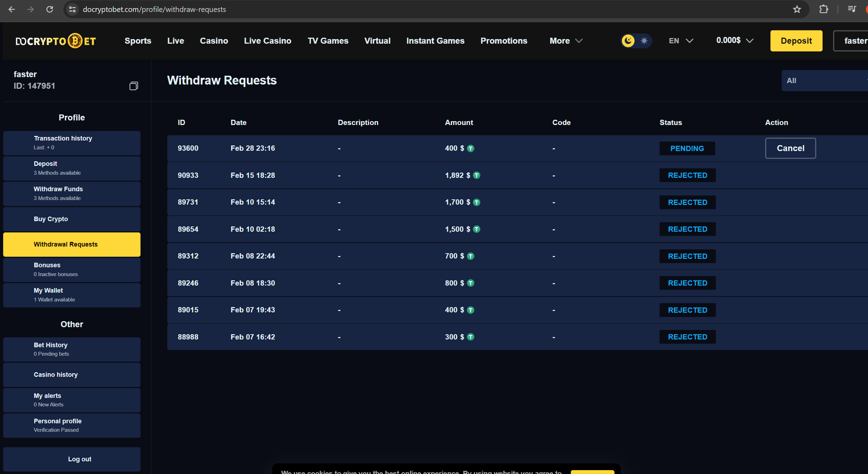Screen dimensions: 868x474
Task: Click Tether icon in 400 $ pending row
Action: 470,149
